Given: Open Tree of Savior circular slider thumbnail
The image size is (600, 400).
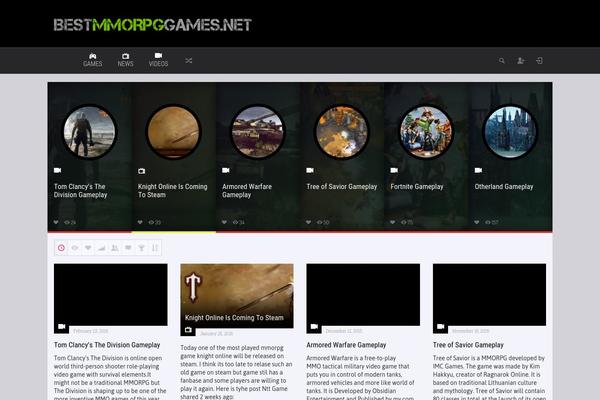Looking at the screenshot, I should pos(342,132).
